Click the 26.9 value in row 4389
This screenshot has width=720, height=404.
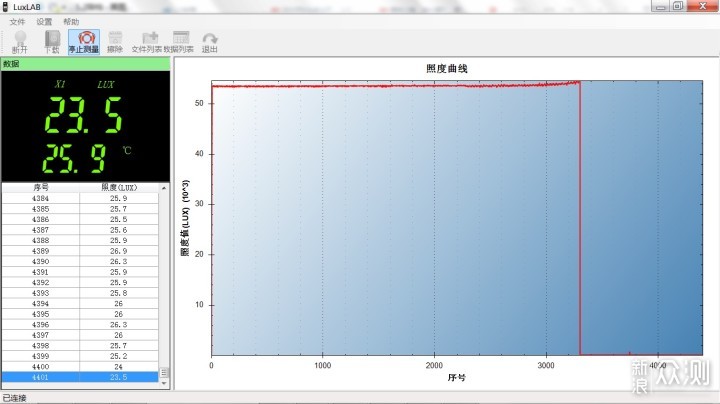click(x=118, y=251)
